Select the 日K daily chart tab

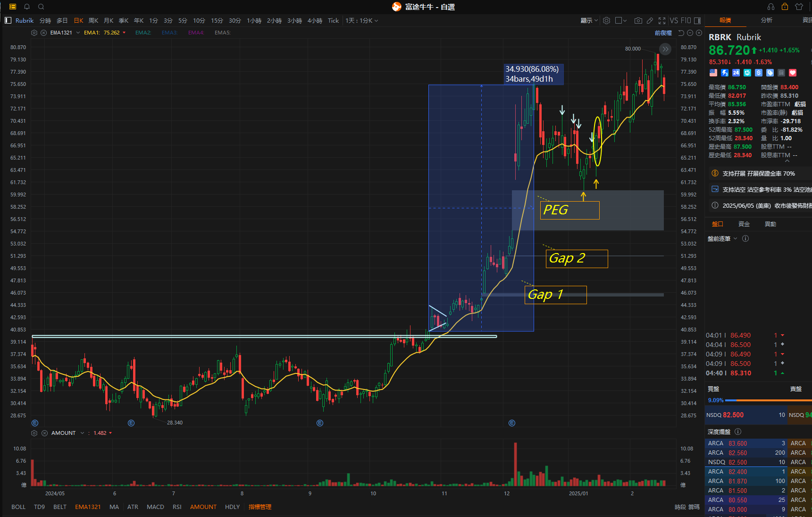[78, 20]
